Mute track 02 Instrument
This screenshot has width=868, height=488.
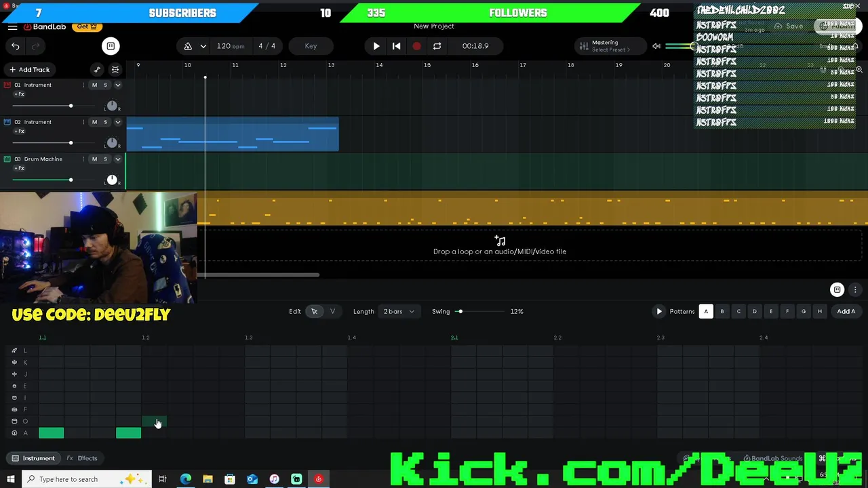(94, 122)
